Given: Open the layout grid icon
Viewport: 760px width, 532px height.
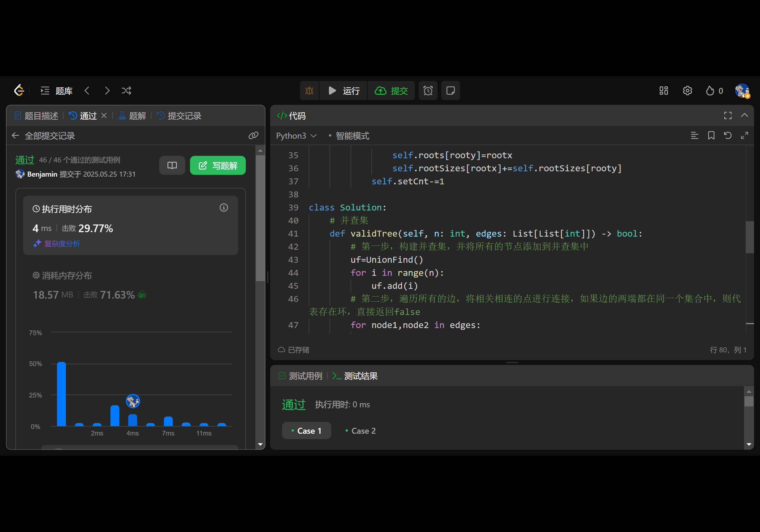Looking at the screenshot, I should click(x=663, y=91).
